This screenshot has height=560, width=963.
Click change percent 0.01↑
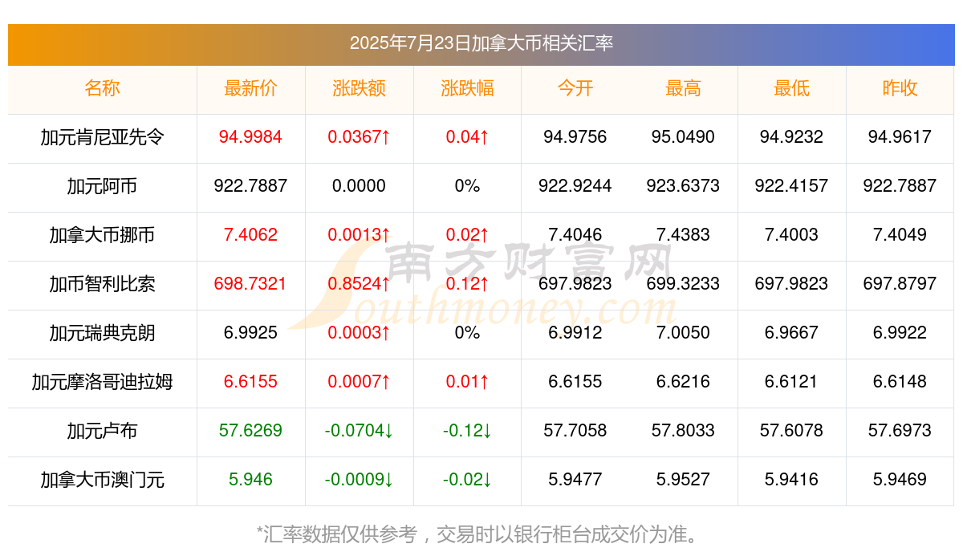467,382
